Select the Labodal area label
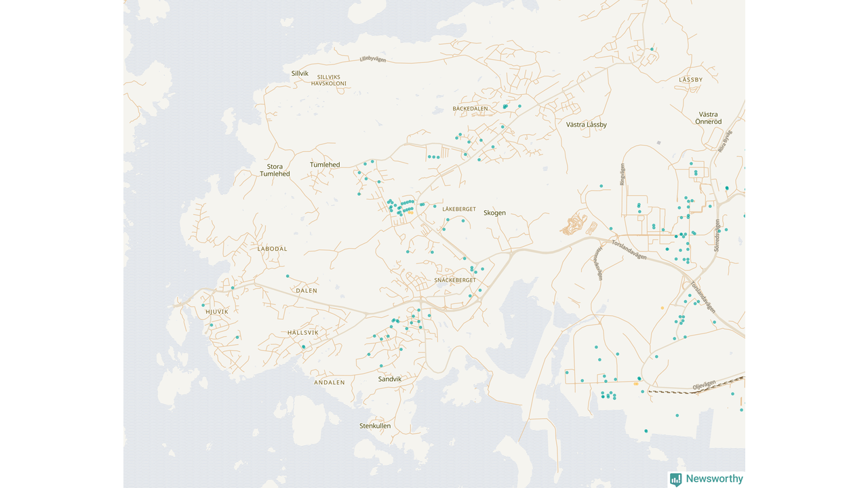 click(x=272, y=249)
